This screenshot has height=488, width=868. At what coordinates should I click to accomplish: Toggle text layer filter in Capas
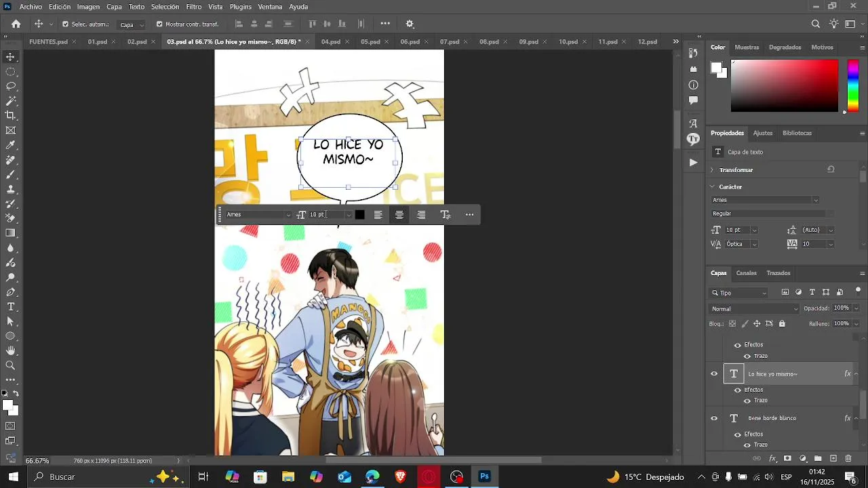click(812, 292)
